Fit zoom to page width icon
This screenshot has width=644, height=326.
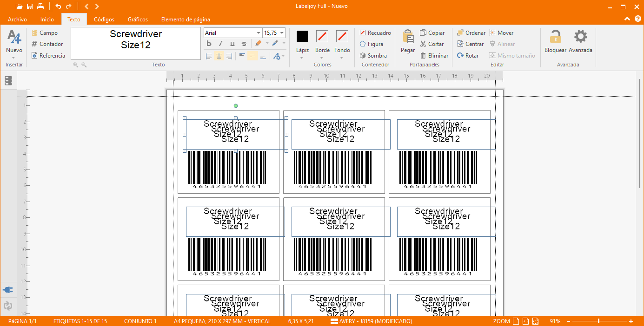(525, 321)
